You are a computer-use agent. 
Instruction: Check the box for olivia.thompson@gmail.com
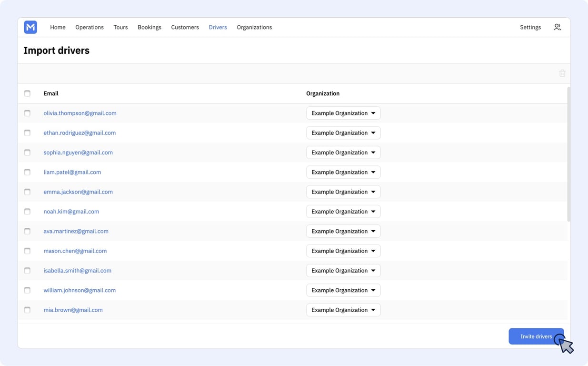click(27, 113)
